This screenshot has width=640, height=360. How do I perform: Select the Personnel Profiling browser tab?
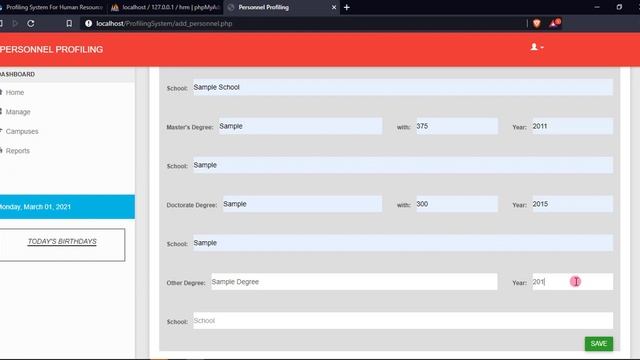[282, 7]
